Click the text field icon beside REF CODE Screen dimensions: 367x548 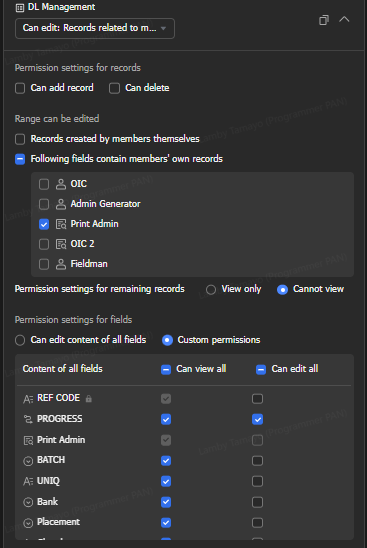pyautogui.click(x=28, y=399)
